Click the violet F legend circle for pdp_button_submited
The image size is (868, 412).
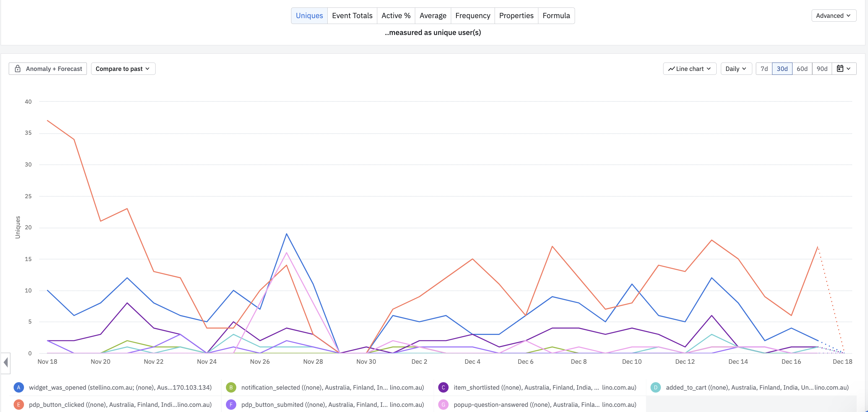pyautogui.click(x=231, y=405)
